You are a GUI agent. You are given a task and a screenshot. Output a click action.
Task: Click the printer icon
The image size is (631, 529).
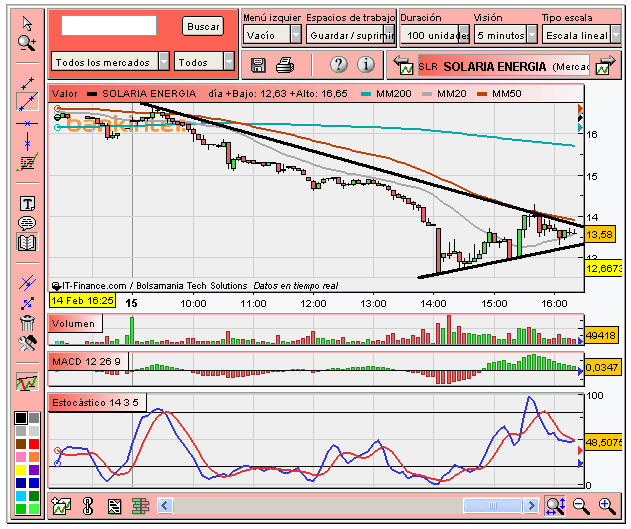285,65
